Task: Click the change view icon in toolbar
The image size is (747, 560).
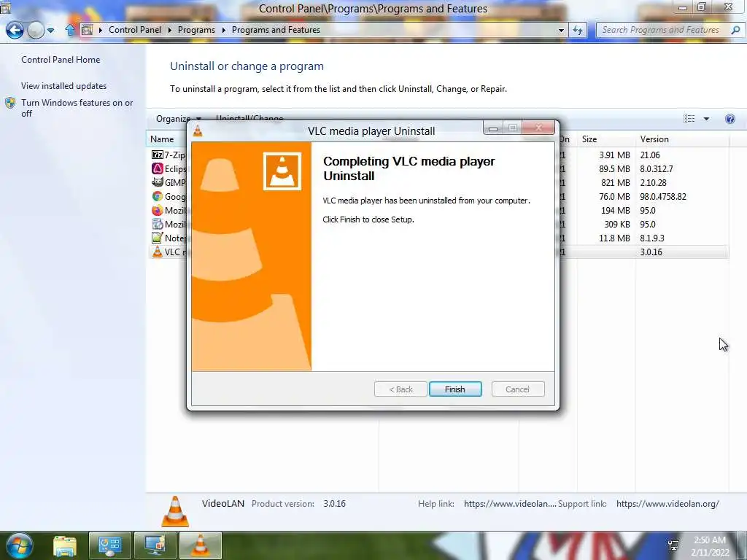Action: pyautogui.click(x=689, y=119)
